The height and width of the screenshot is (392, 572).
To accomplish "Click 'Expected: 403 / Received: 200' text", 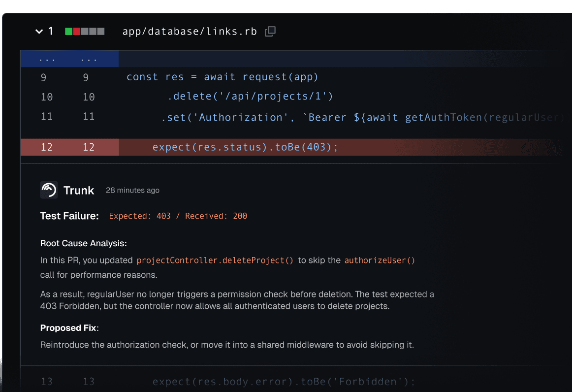I will (x=178, y=216).
